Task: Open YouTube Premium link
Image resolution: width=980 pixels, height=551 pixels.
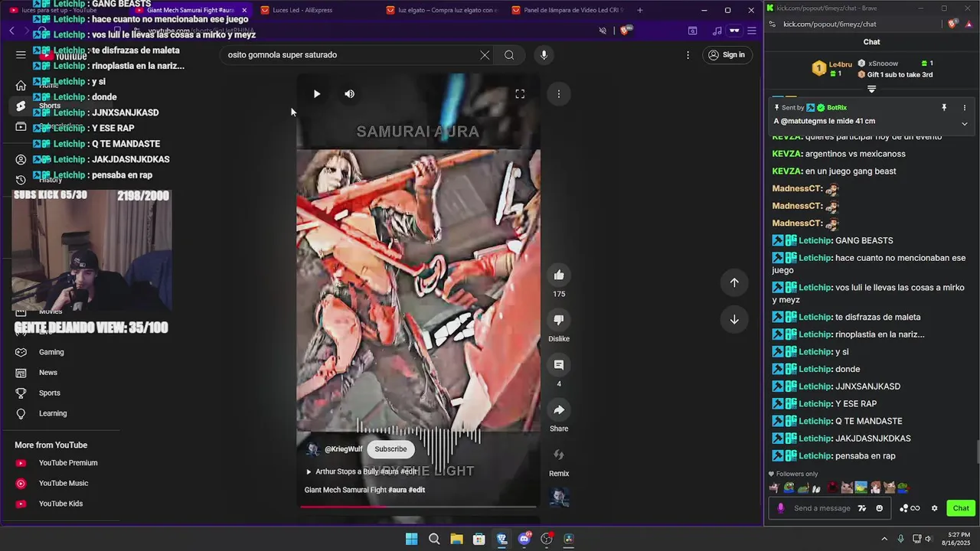Action: [68, 463]
